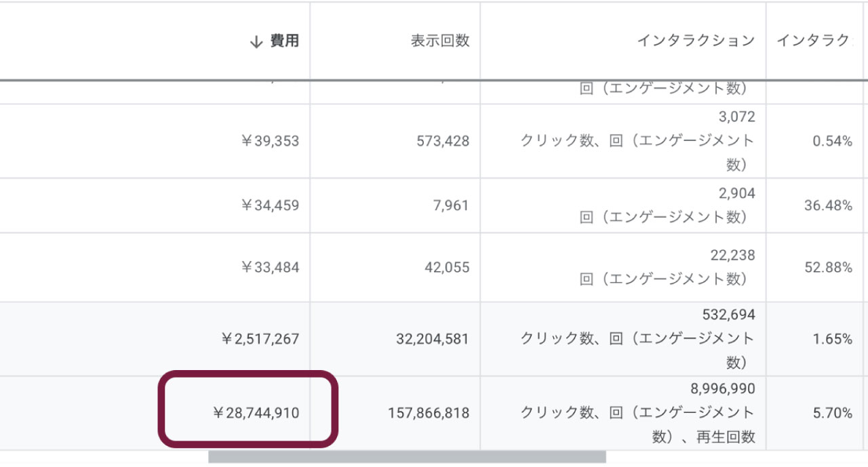
Task: Select the ¥39,353 cost value
Action: point(270,141)
